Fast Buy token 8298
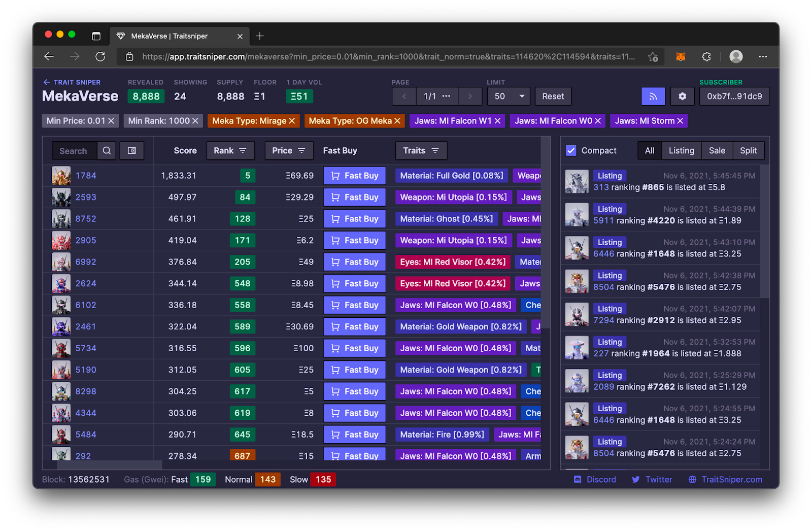 (x=355, y=391)
